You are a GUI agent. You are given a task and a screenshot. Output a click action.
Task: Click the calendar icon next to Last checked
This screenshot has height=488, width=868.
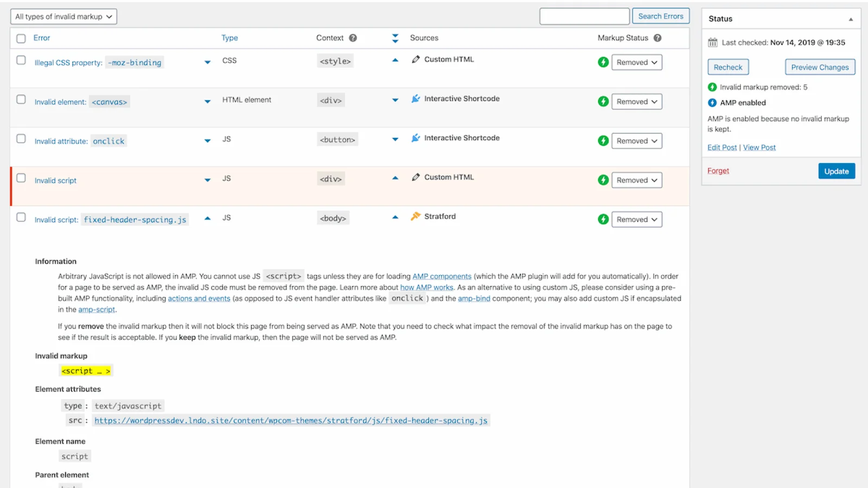point(712,42)
